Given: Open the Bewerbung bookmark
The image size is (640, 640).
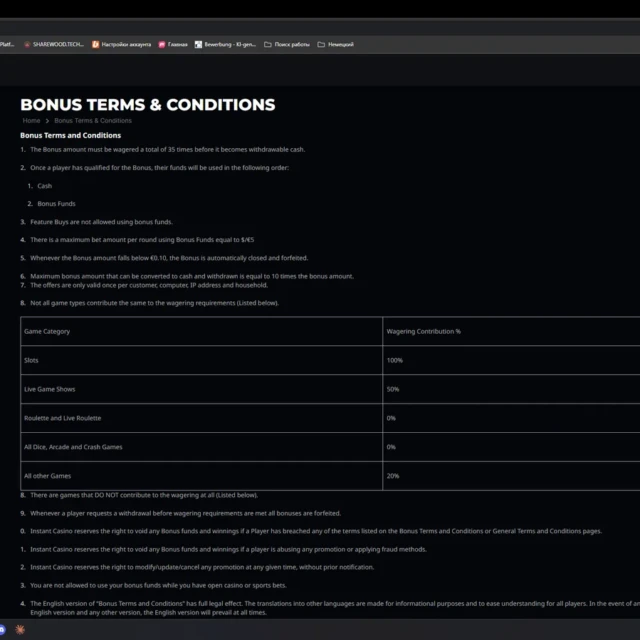Looking at the screenshot, I should 225,44.
